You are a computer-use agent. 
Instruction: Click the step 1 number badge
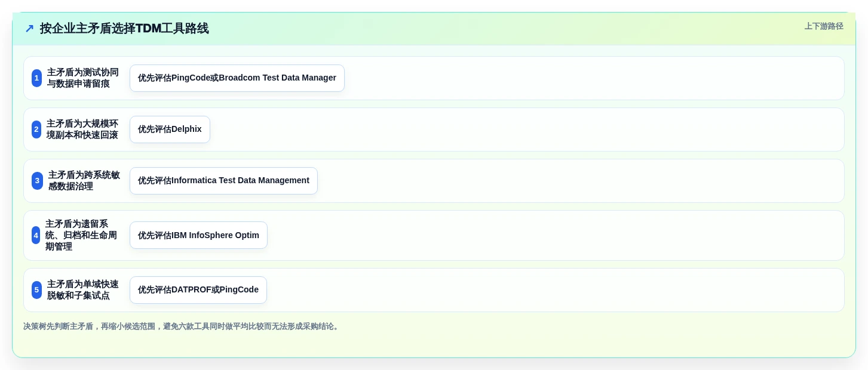[36, 78]
